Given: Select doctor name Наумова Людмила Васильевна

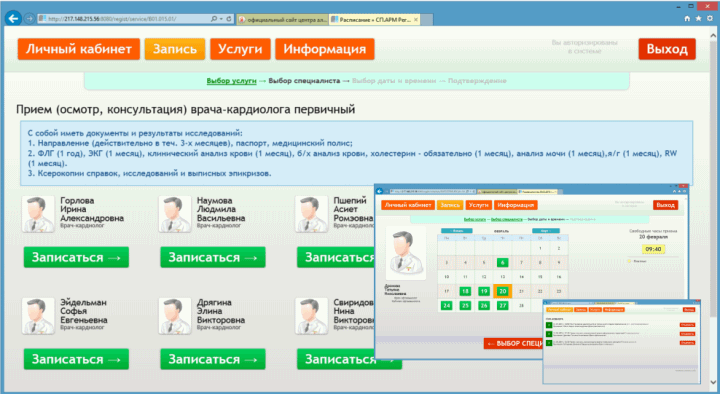Looking at the screenshot, I should click(x=221, y=209).
